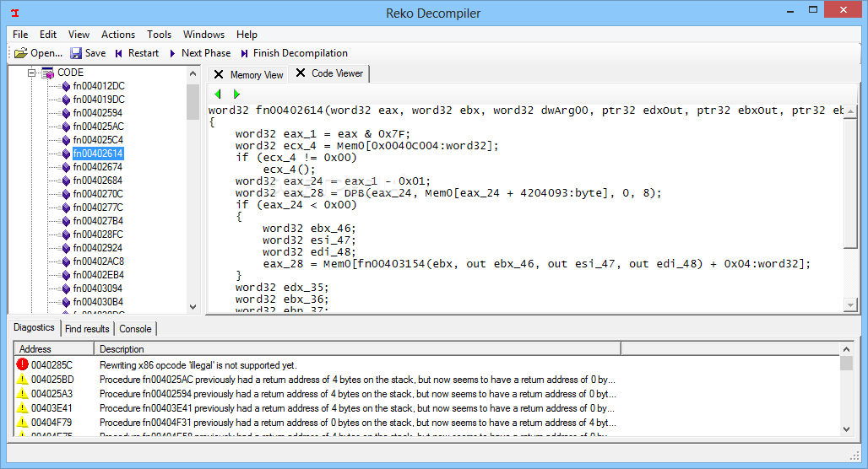
Task: Sort diagnostics by Description column header
Action: (x=357, y=349)
